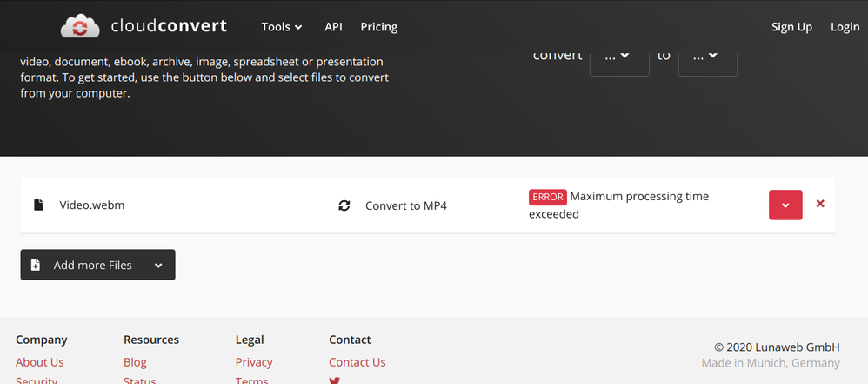This screenshot has height=384, width=868.
Task: Expand the red error details dropdown button
Action: click(785, 205)
